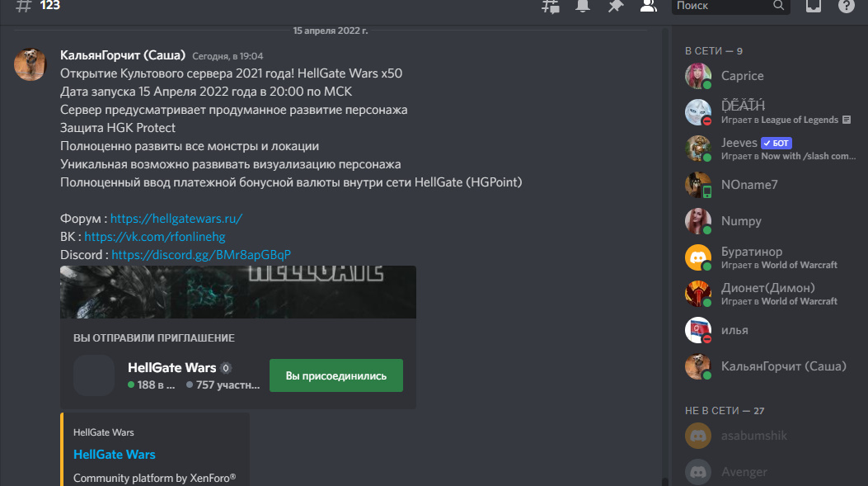Click the chat scrollbar thumb
The image size is (868, 486).
(x=665, y=481)
